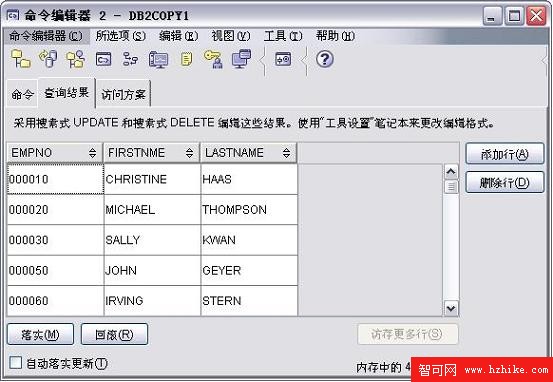Open the 编辑(E) menu

tap(178, 36)
